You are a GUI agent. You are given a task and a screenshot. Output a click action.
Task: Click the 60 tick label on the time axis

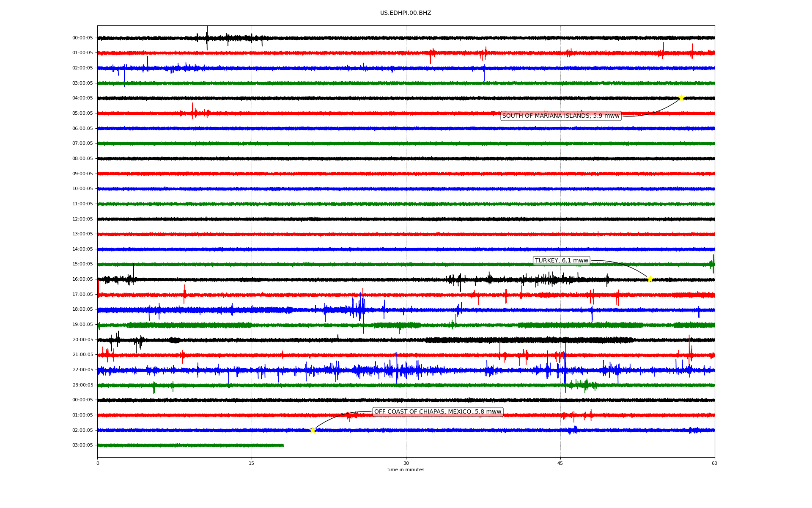pos(714,463)
